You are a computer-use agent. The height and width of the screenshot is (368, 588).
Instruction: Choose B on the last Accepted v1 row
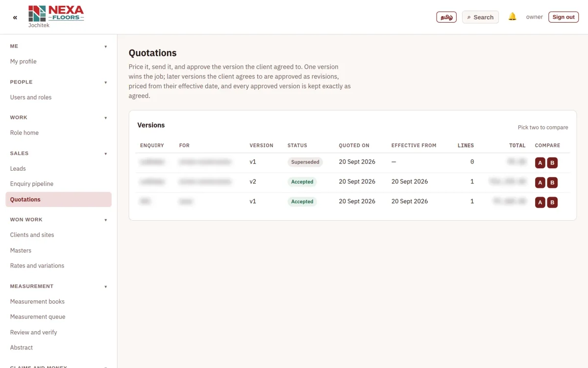[552, 202]
